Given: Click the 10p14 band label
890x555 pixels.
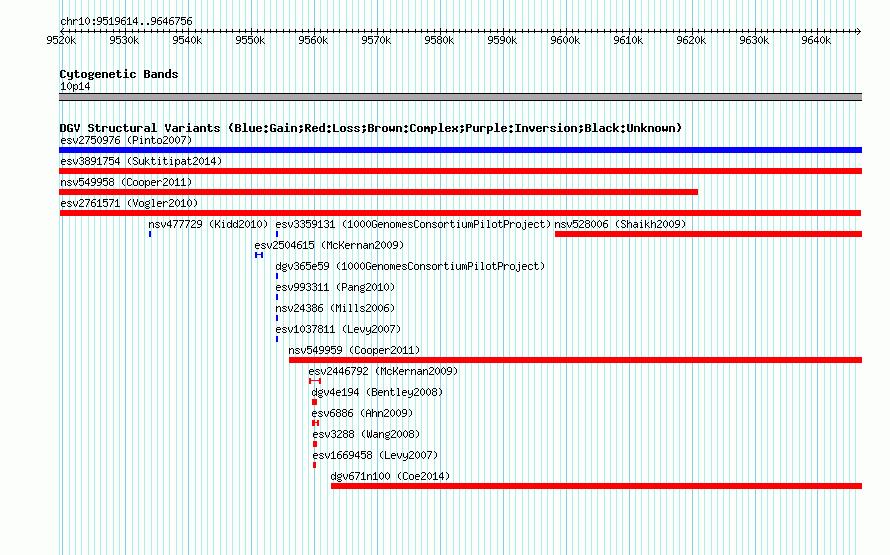Looking at the screenshot, I should click(75, 86).
